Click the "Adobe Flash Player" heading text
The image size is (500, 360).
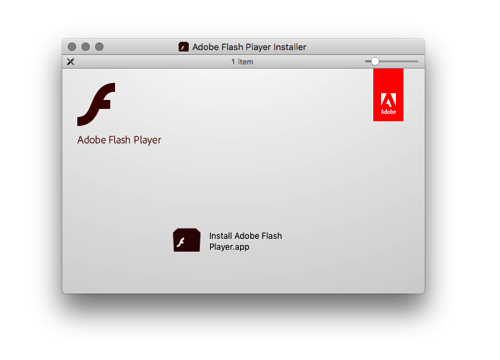[x=119, y=140]
